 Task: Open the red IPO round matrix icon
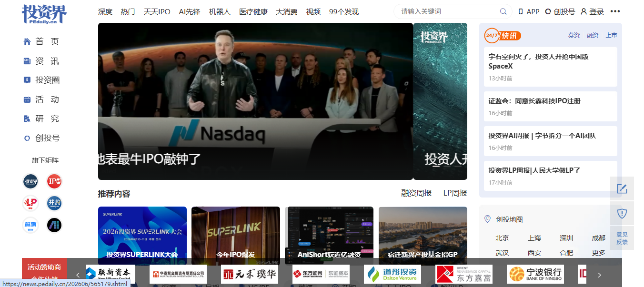click(x=54, y=181)
